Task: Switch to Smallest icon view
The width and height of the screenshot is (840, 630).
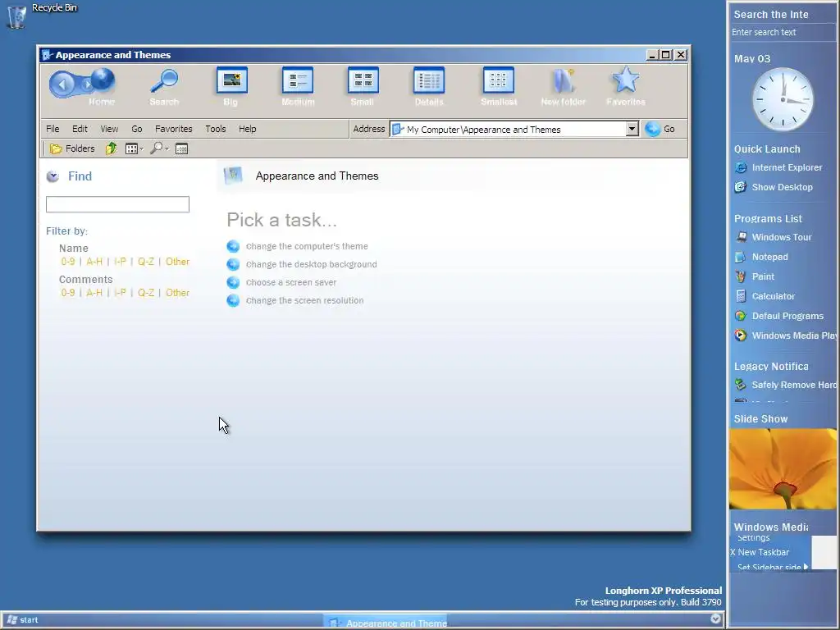Action: [x=499, y=86]
